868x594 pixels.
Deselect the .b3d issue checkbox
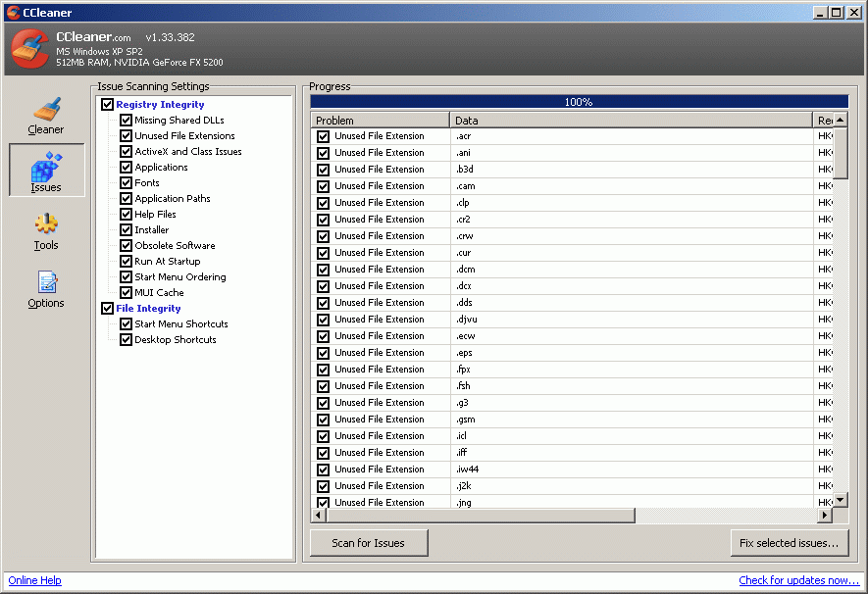tap(324, 170)
